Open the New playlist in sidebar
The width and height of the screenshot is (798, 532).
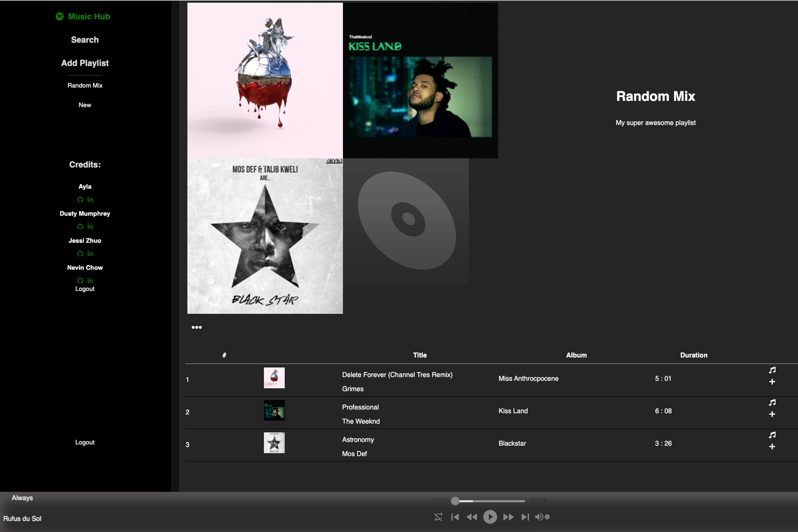click(x=85, y=105)
